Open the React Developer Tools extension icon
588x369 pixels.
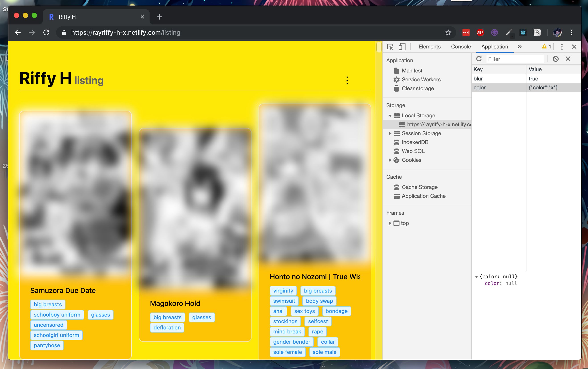pos(523,32)
